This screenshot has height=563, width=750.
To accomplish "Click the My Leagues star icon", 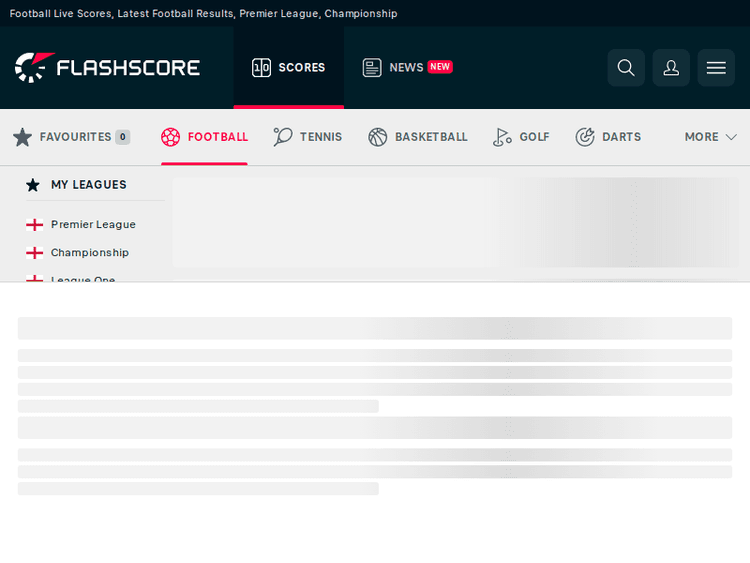I will 33,185.
